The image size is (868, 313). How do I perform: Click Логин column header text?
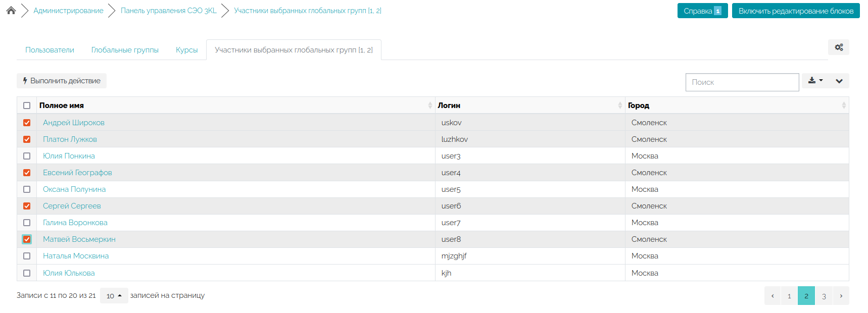(449, 106)
